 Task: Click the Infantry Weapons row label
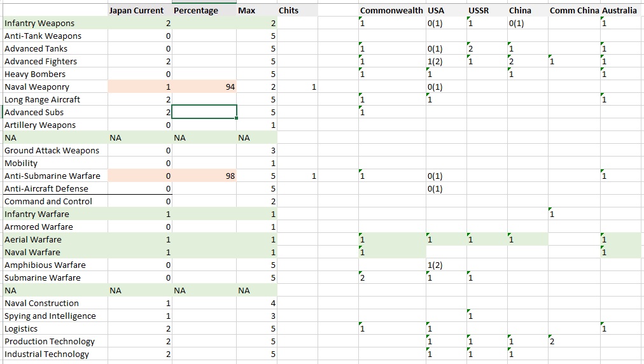click(39, 24)
